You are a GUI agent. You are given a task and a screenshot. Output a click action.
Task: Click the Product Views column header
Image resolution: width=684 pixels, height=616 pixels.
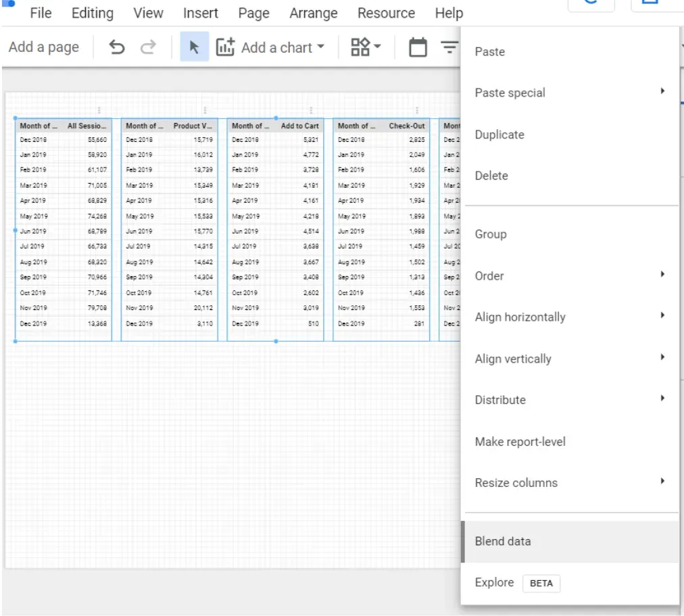[x=193, y=126]
